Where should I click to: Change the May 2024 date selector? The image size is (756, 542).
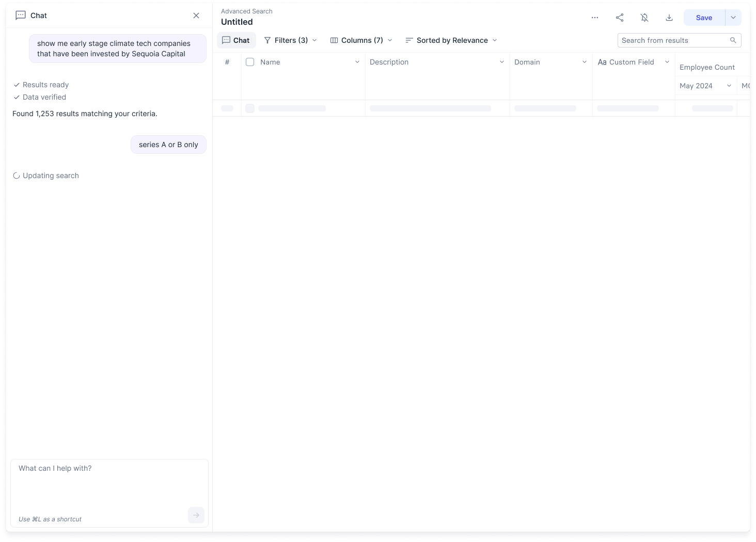(706, 86)
